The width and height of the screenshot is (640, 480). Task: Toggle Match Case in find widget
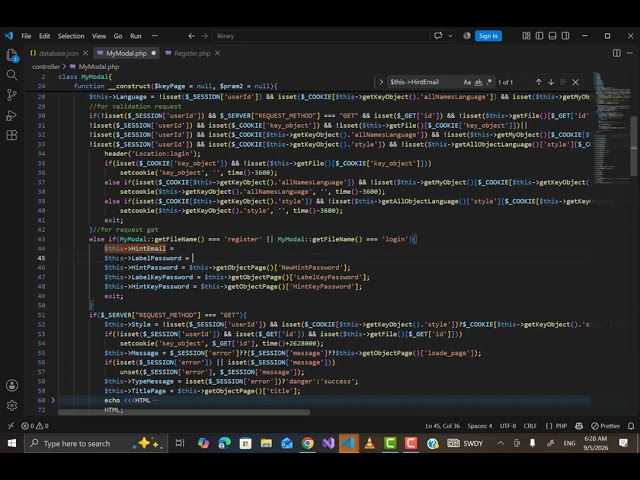pyautogui.click(x=467, y=82)
